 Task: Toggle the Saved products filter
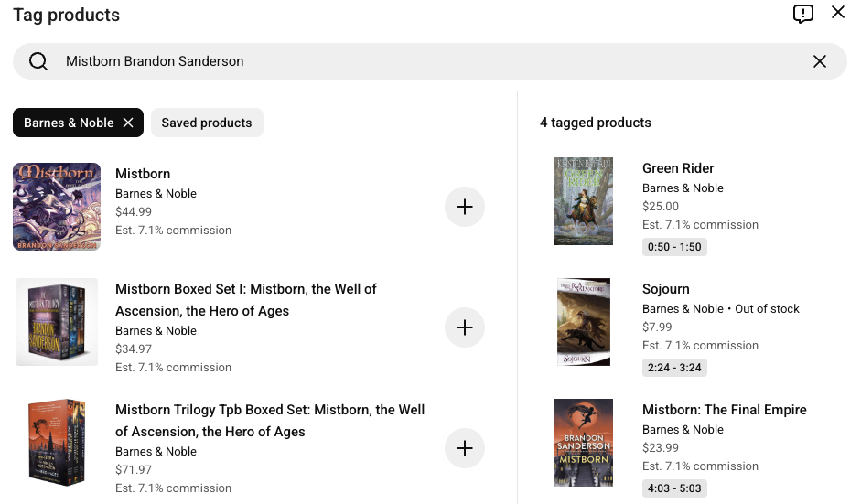[x=207, y=123]
